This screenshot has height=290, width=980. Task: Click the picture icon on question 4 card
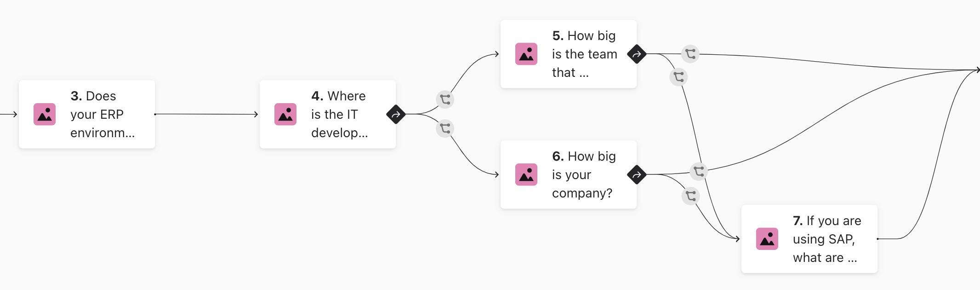pos(285,114)
